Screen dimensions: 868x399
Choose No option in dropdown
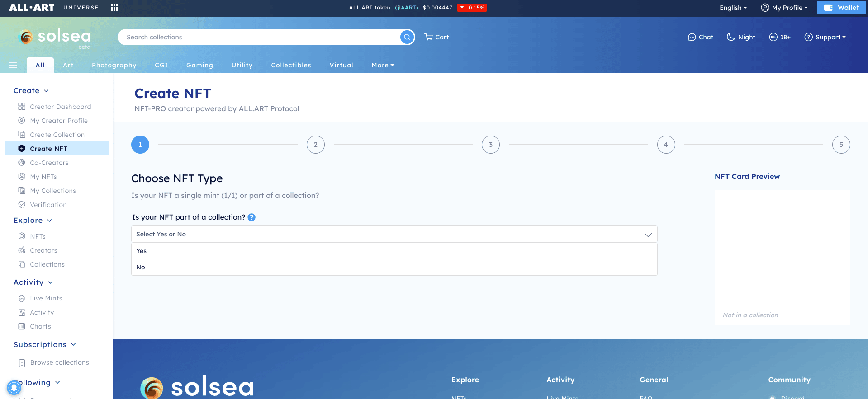click(394, 267)
